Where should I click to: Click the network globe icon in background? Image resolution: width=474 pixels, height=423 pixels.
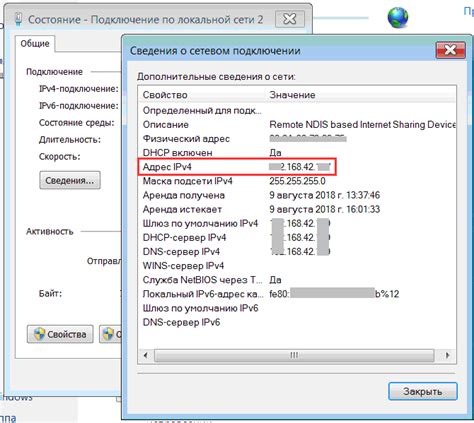pos(398,17)
